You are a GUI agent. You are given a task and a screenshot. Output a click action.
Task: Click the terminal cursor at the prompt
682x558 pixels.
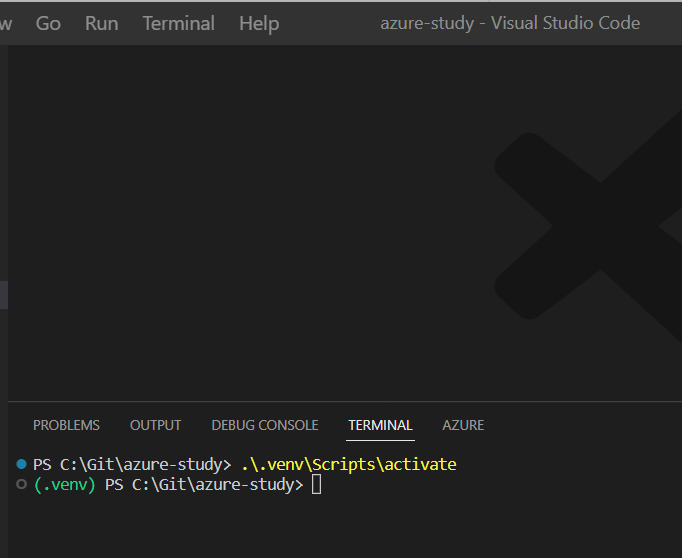point(317,484)
